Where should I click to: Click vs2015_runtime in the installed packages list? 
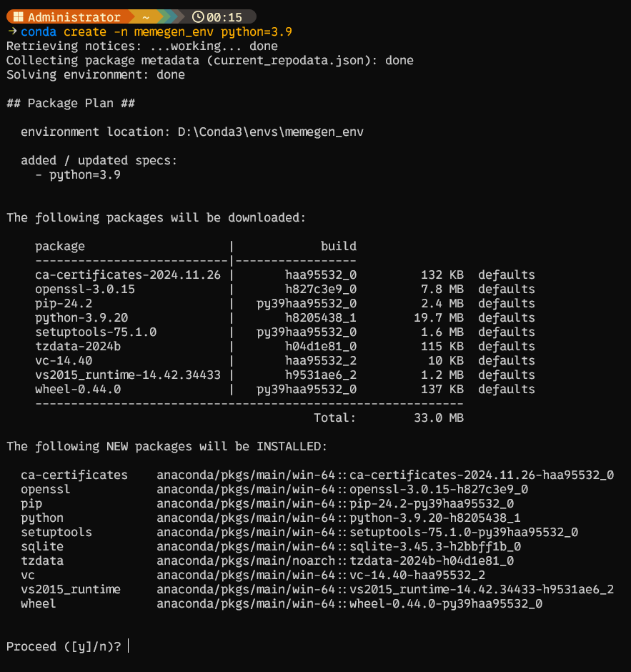pos(71,590)
